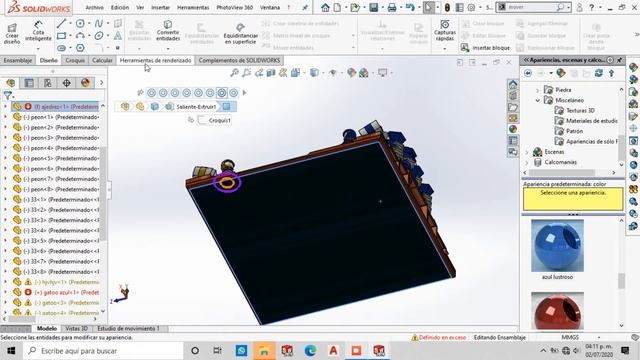Open Capturas rápidas tool
Image resolution: width=640 pixels, height=360 pixels.
pyautogui.click(x=445, y=31)
